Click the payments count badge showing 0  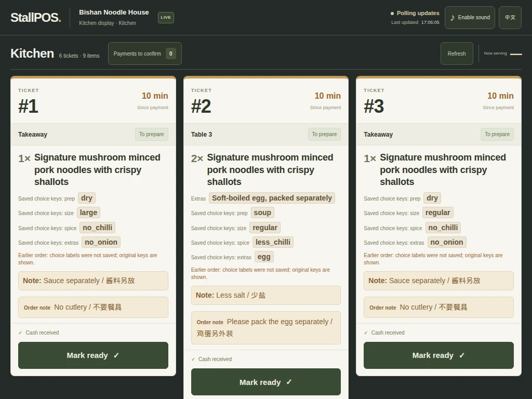click(170, 54)
